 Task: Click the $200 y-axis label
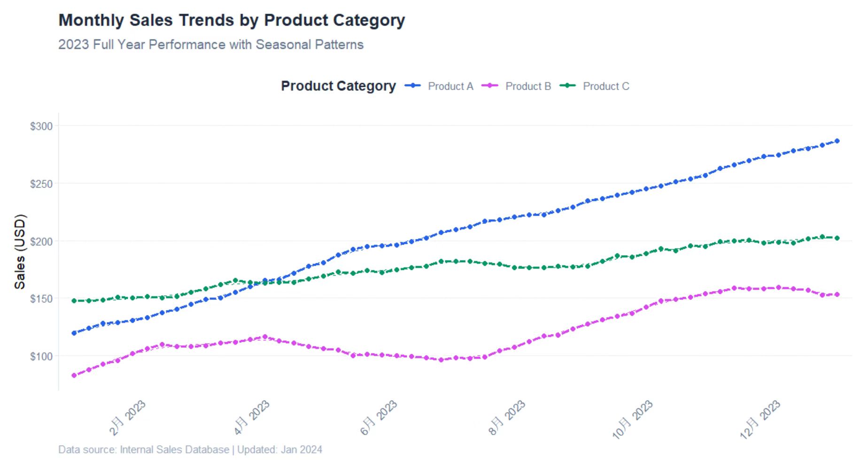(x=41, y=241)
